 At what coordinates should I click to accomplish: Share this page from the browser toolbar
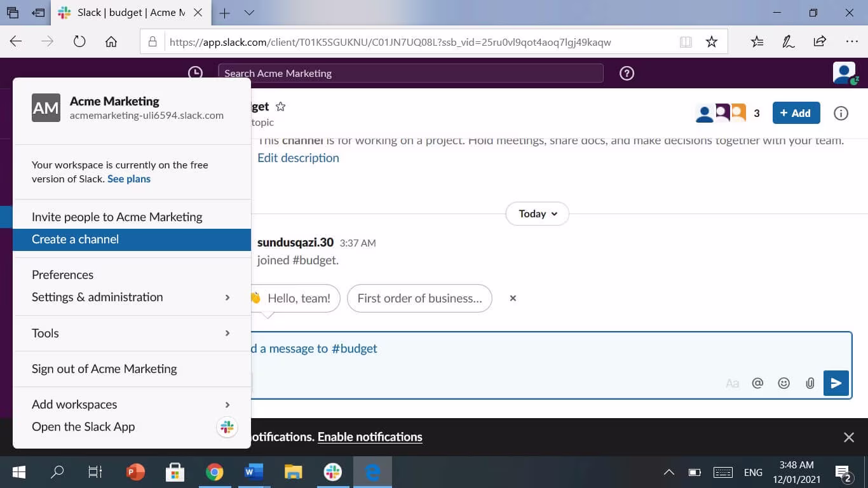click(x=820, y=42)
